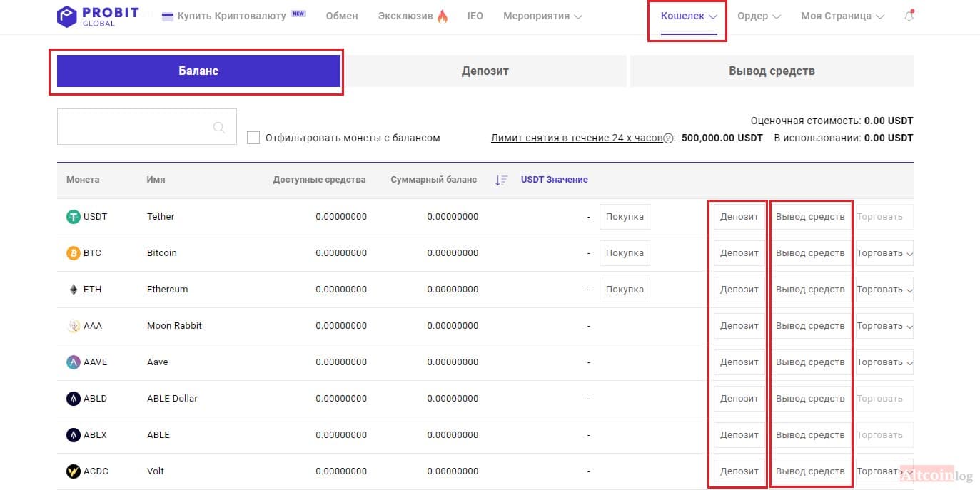The height and width of the screenshot is (490, 980).
Task: Open the Вывод средств tab
Action: click(772, 71)
